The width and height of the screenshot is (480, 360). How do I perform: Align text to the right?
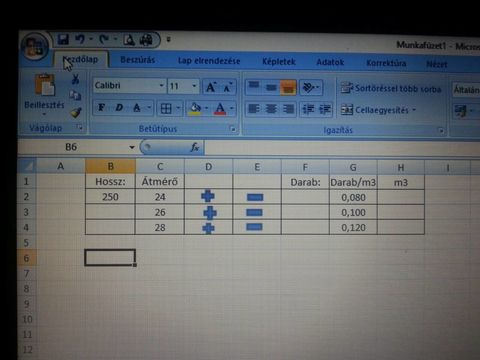click(x=288, y=110)
